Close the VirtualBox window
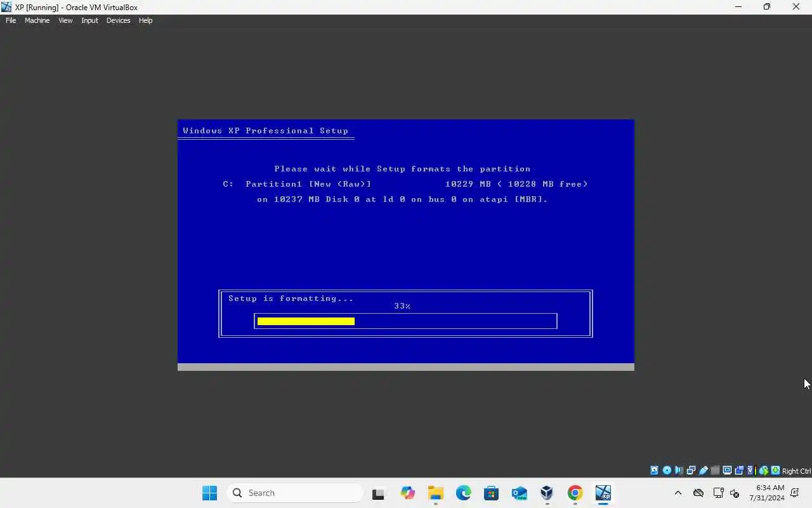Image resolution: width=812 pixels, height=508 pixels. (x=796, y=7)
